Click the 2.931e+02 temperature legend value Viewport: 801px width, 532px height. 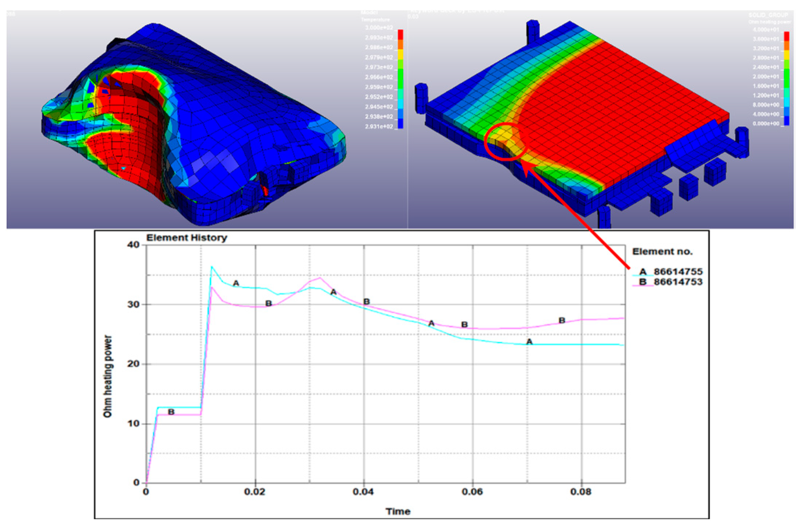pos(379,127)
